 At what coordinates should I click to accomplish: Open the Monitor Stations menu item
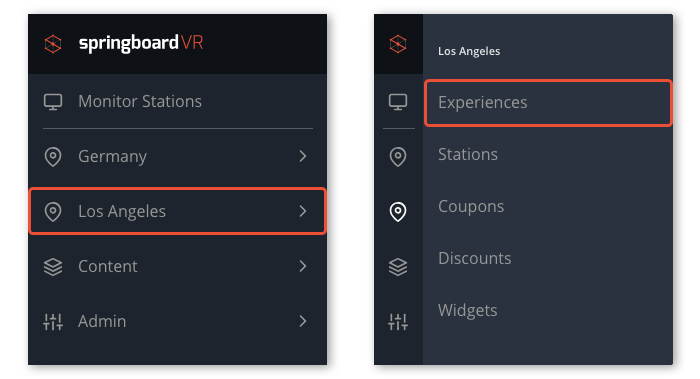click(178, 101)
